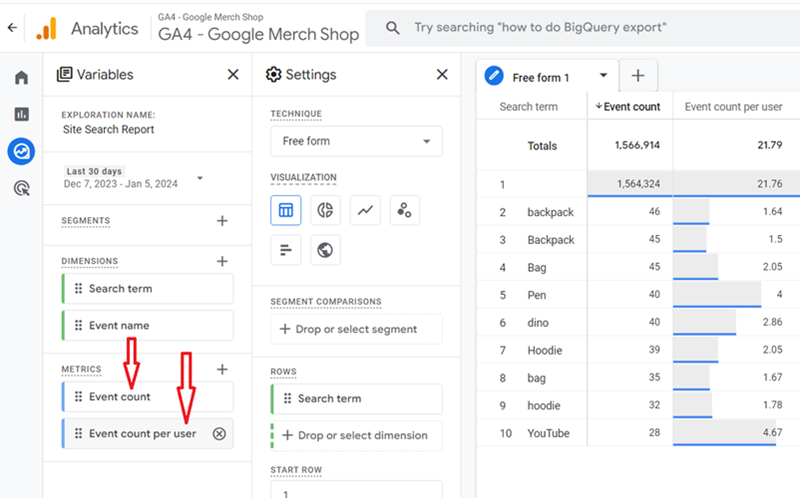
Task: Select Geo map visualization icon
Action: (325, 250)
